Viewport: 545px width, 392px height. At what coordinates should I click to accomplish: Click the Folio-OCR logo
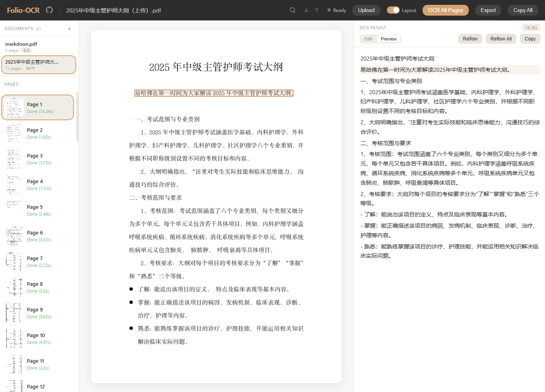pyautogui.click(x=22, y=10)
